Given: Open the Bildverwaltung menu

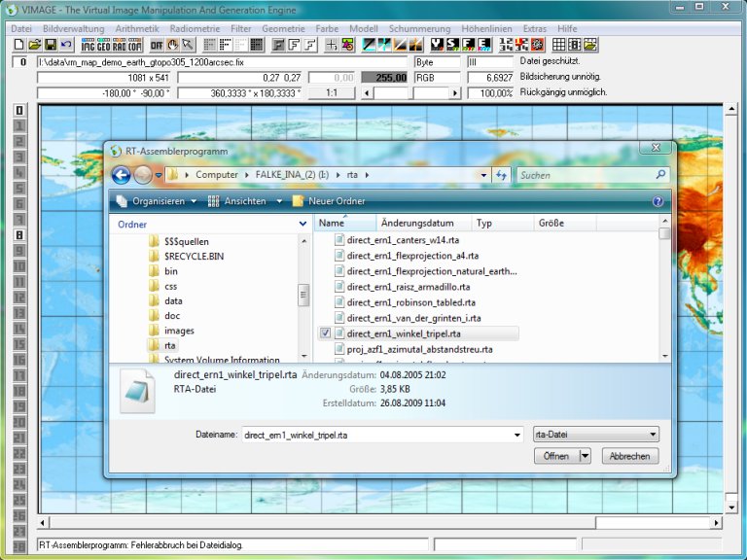Looking at the screenshot, I should click(74, 29).
